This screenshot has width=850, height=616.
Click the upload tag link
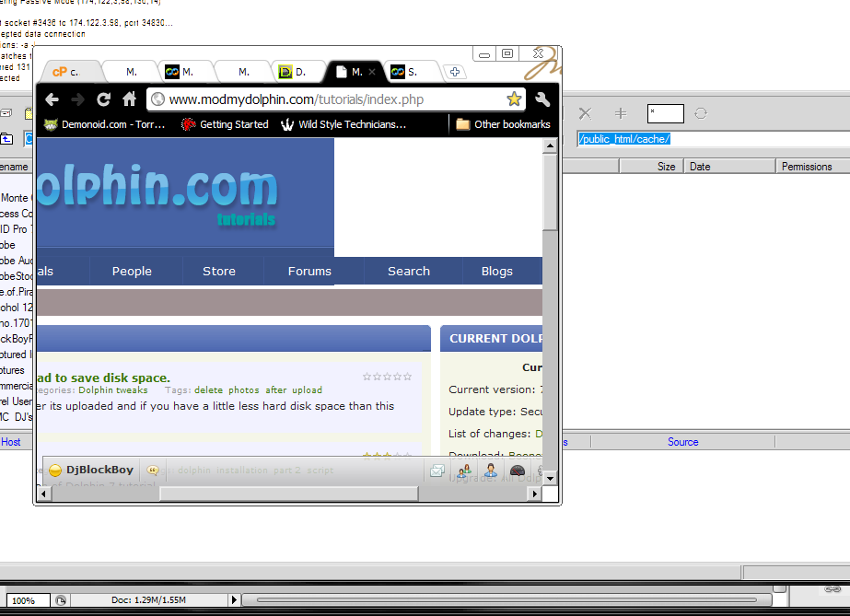click(x=307, y=390)
